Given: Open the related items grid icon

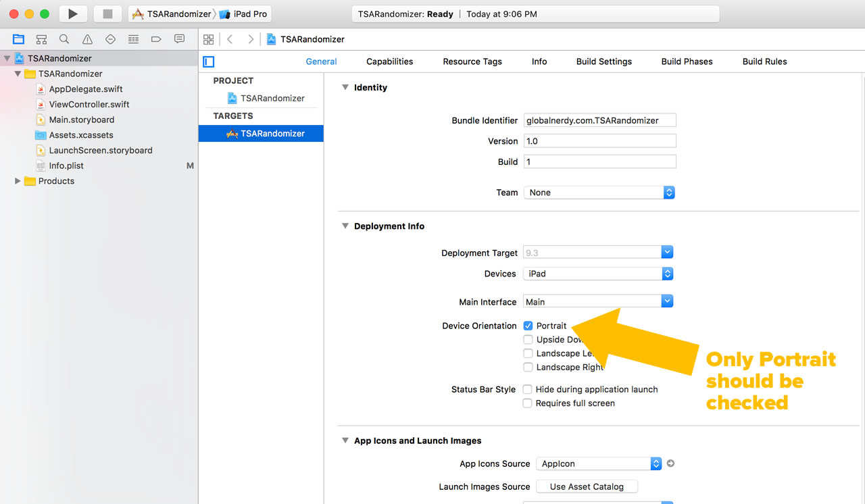Looking at the screenshot, I should pos(208,39).
